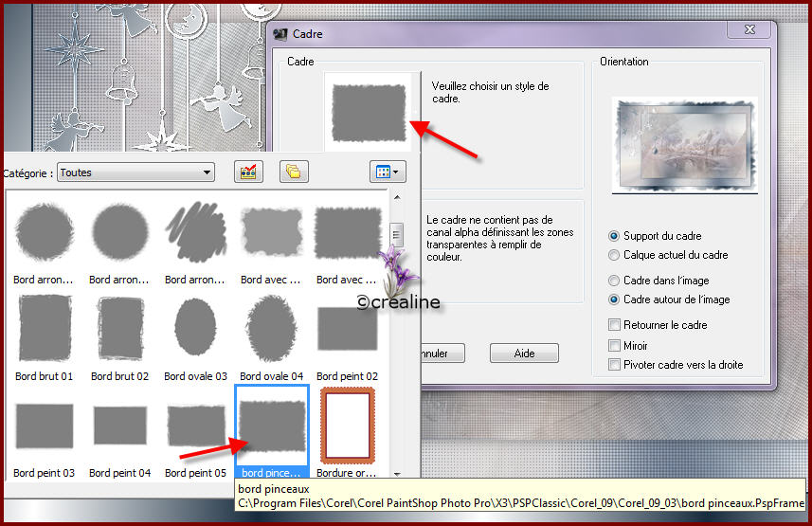Open the frame style preview picker

point(369,111)
